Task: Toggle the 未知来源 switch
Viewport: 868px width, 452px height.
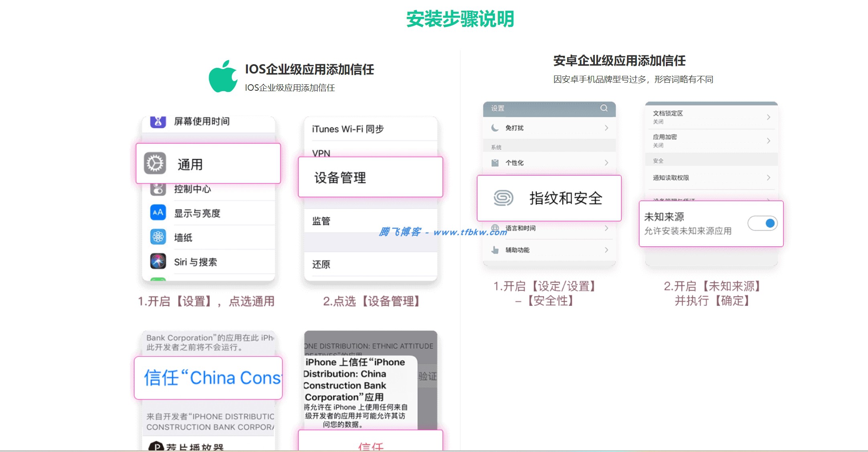Action: [x=762, y=224]
